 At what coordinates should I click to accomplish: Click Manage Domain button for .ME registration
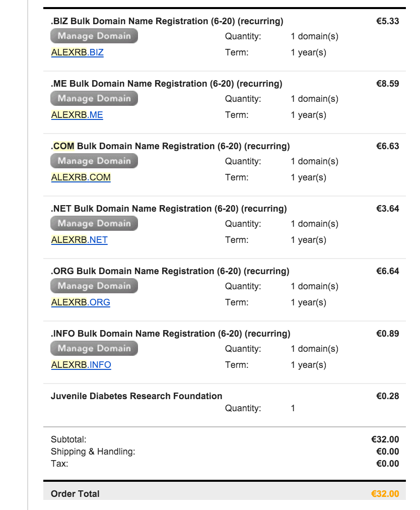94,98
